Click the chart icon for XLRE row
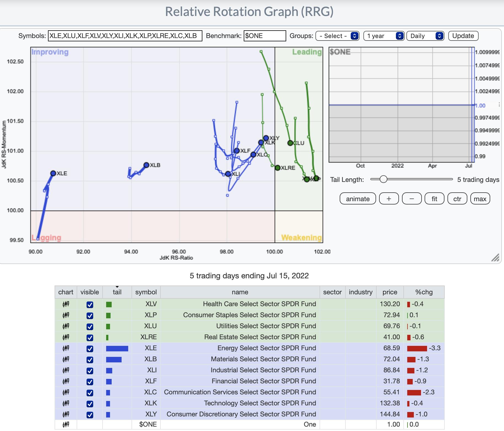The height and width of the screenshot is (431, 504). tap(66, 337)
